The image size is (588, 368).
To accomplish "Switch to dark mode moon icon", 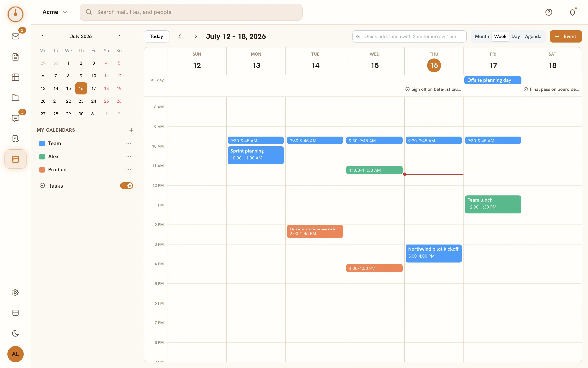I will click(15, 333).
